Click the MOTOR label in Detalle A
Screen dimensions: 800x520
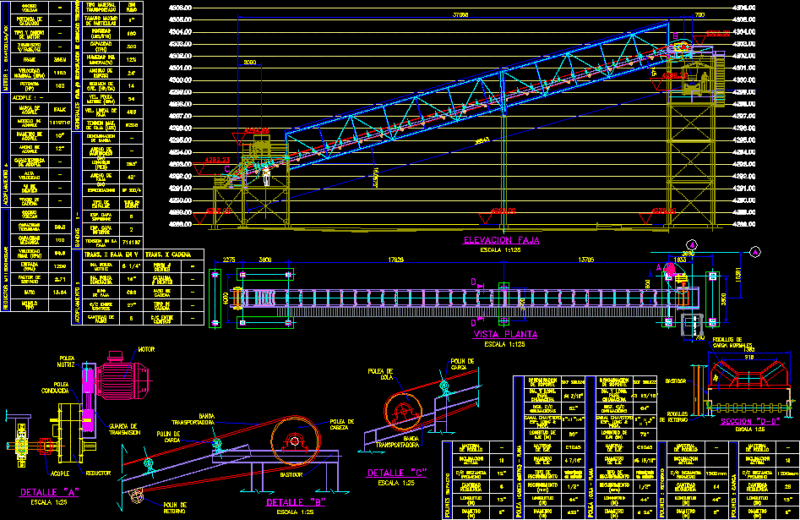pyautogui.click(x=146, y=350)
